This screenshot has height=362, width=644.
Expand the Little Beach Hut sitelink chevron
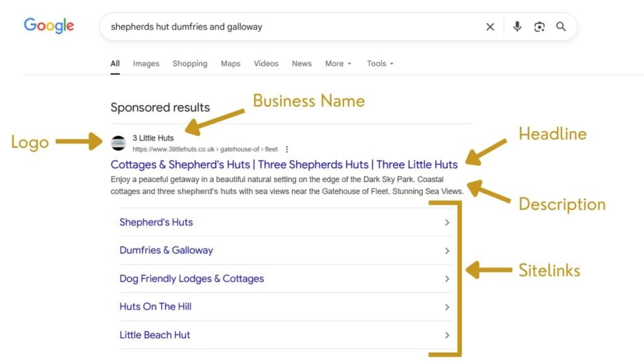point(447,335)
